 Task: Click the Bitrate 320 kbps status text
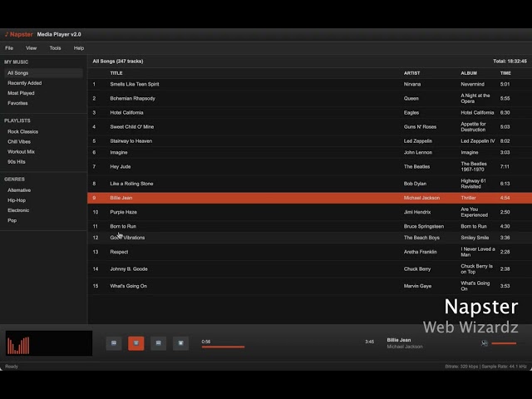(x=461, y=367)
